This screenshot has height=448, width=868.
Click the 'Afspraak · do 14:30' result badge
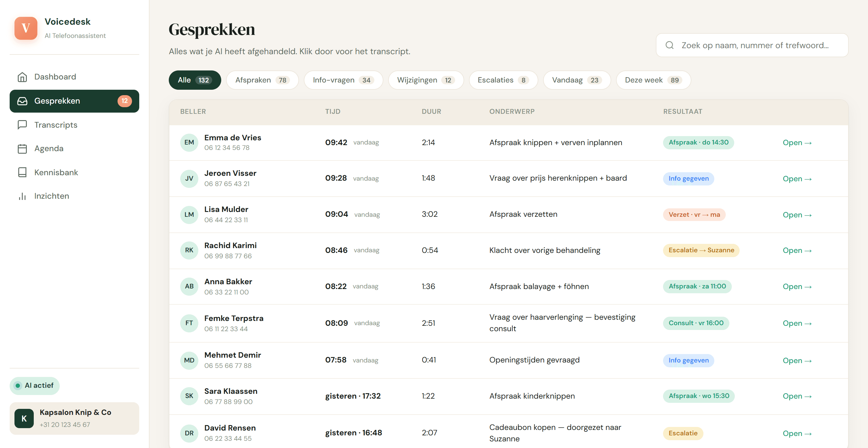[698, 142]
